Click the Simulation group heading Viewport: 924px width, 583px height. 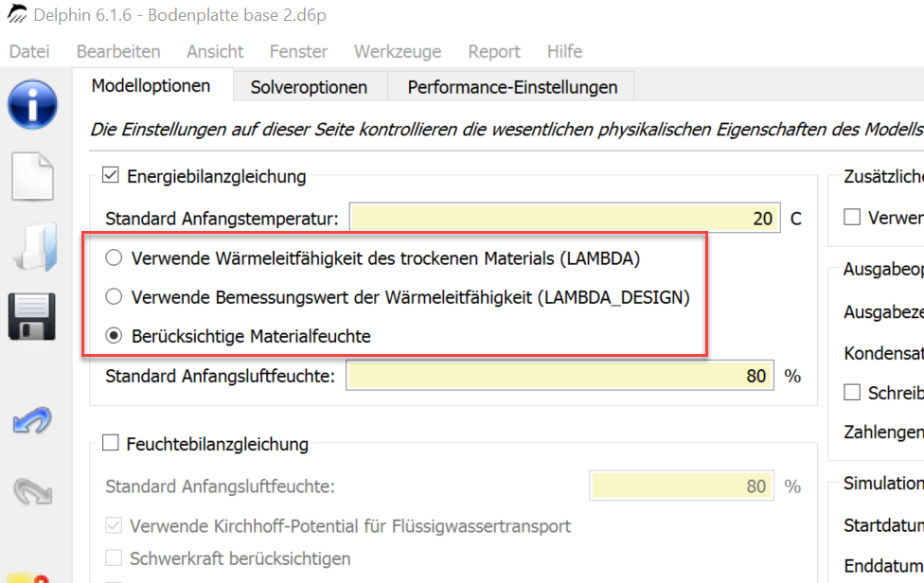[883, 484]
